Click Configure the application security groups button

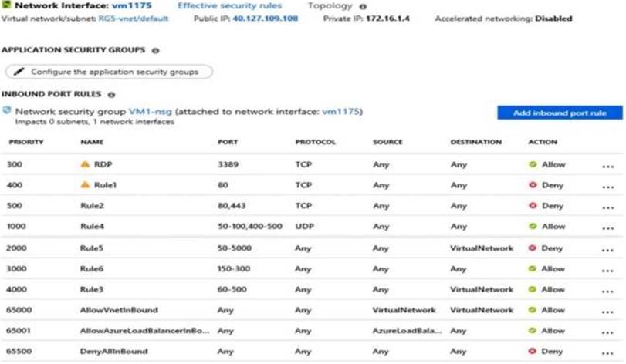(108, 72)
